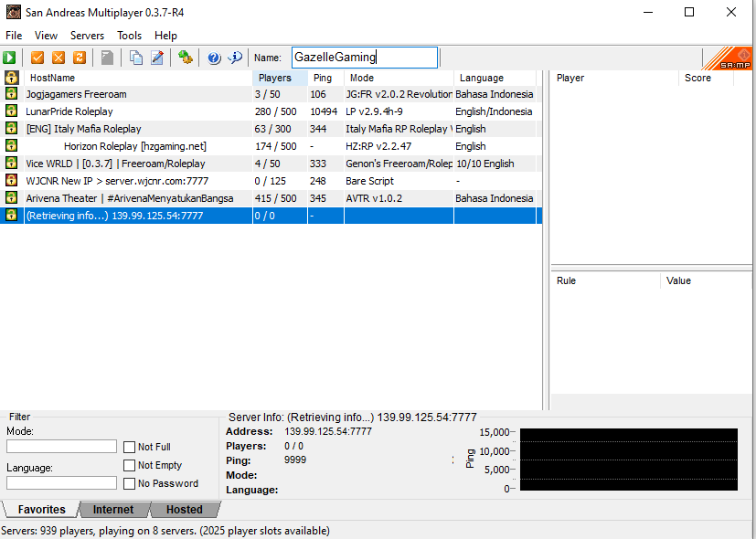Open the Help menu
Image resolution: width=756 pixels, height=539 pixels.
point(165,36)
